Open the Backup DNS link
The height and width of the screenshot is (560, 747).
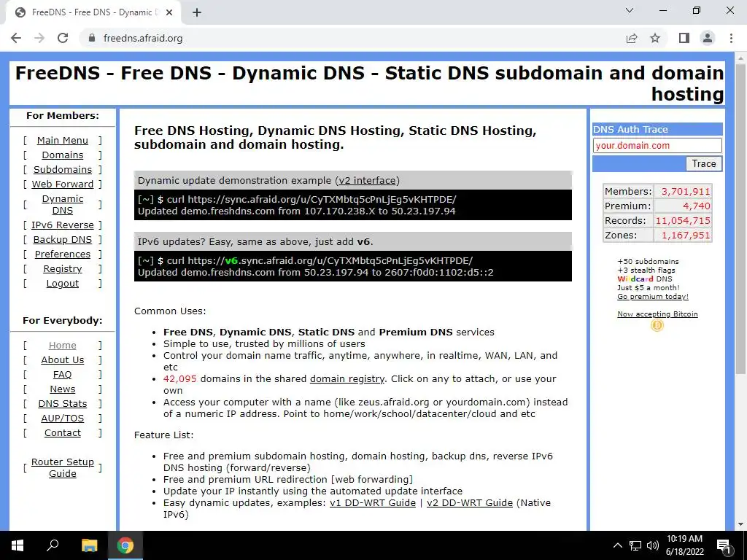click(x=63, y=239)
